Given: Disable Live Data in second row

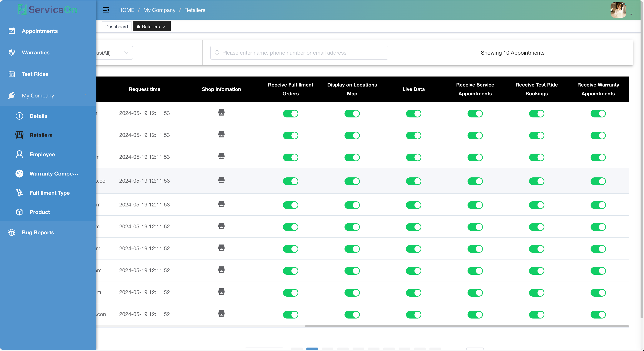Looking at the screenshot, I should [414, 136].
